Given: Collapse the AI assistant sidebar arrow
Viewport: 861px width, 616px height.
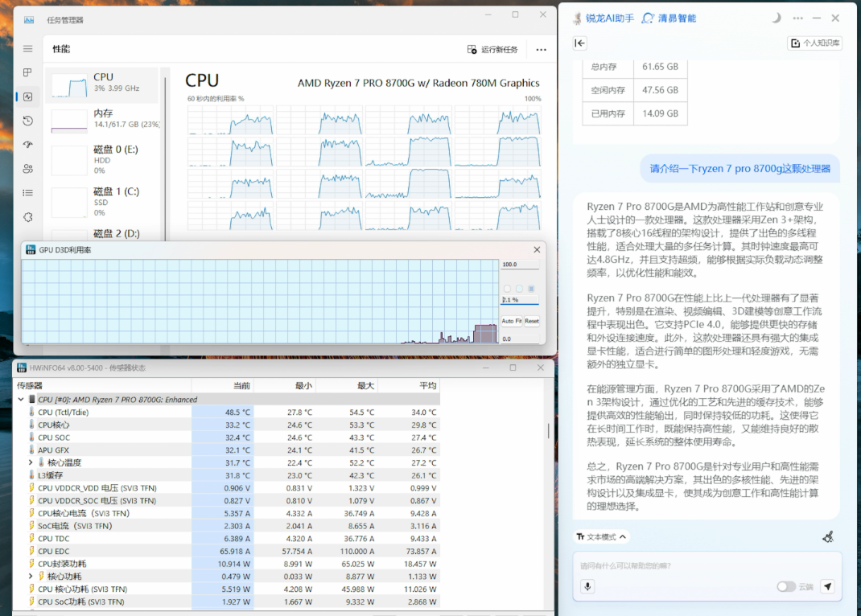Looking at the screenshot, I should click(x=579, y=43).
